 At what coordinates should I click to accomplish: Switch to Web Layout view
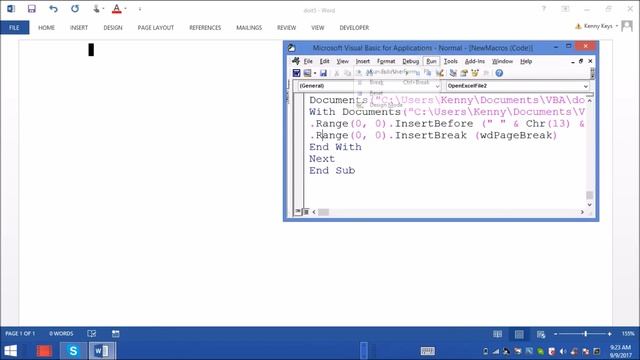tap(541, 334)
